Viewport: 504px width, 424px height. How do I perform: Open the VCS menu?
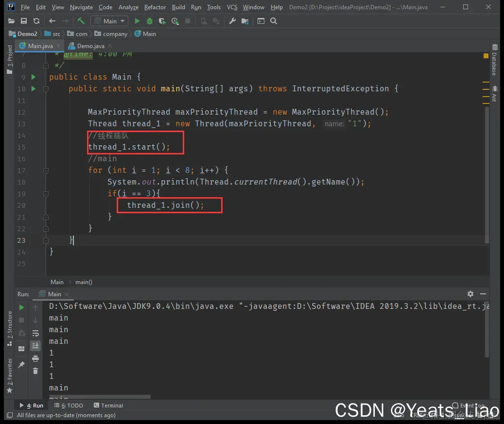(232, 7)
